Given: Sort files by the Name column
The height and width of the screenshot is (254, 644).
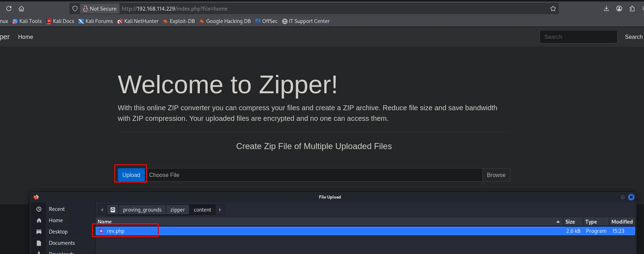Looking at the screenshot, I should click(x=329, y=222).
